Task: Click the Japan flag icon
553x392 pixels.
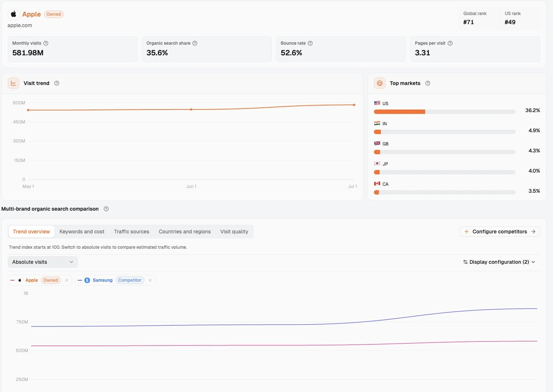Action: (x=377, y=163)
